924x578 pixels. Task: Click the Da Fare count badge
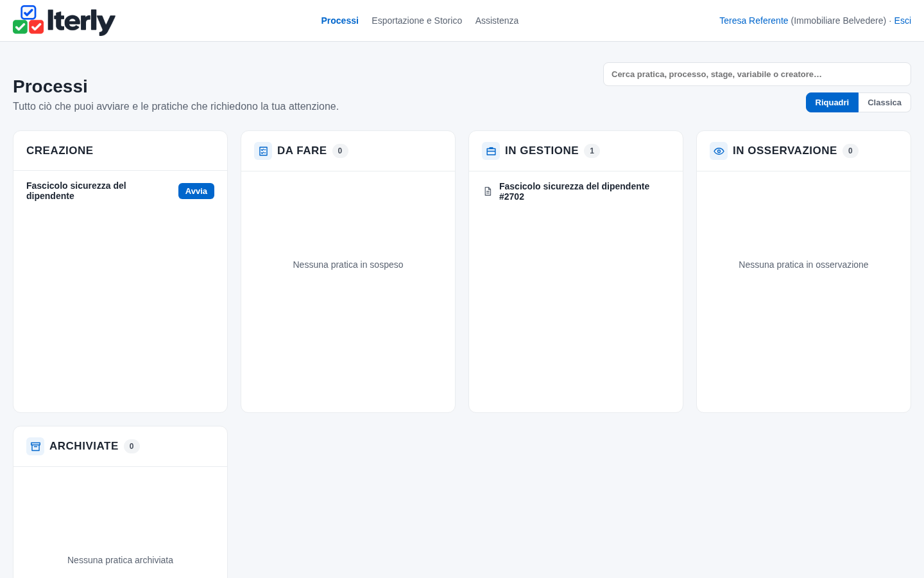pyautogui.click(x=340, y=151)
